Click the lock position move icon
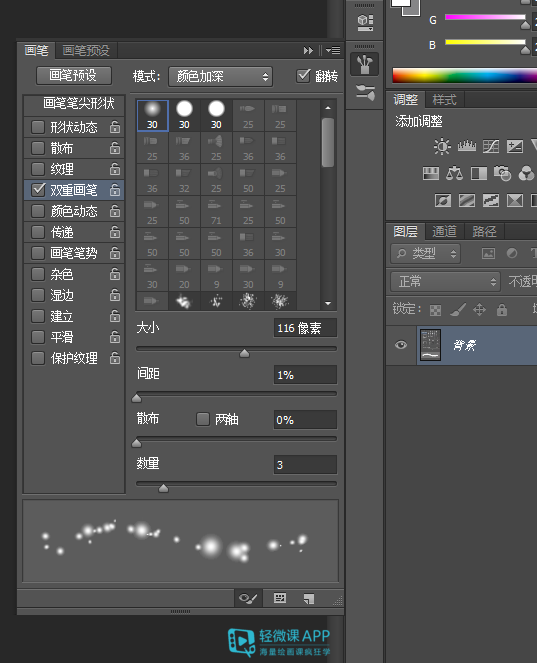The width and height of the screenshot is (537, 663). pos(479,310)
